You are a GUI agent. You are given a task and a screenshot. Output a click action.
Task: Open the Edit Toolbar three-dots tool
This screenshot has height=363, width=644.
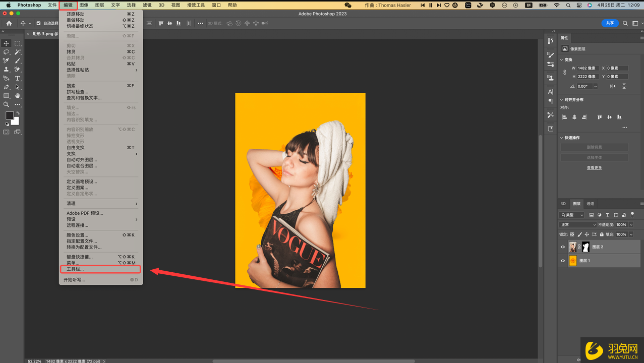coord(18,104)
